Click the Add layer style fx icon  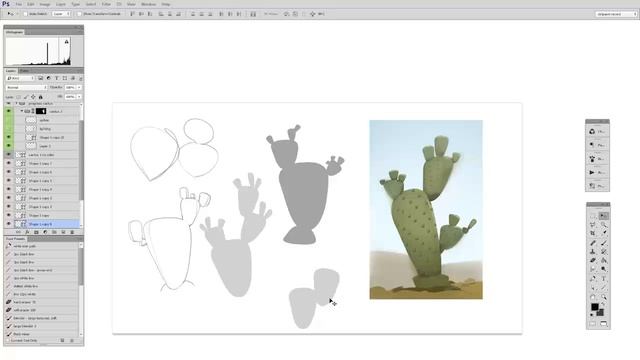pos(27,232)
